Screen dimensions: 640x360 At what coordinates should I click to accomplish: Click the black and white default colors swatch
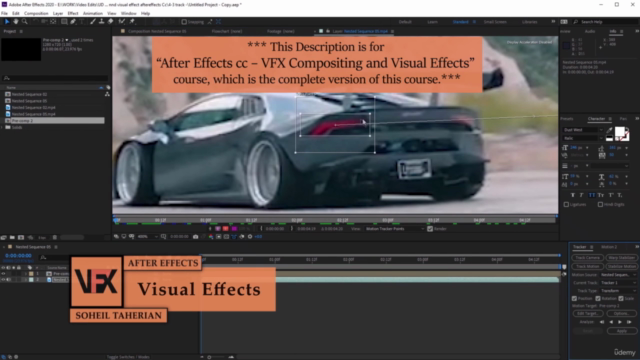point(609,138)
